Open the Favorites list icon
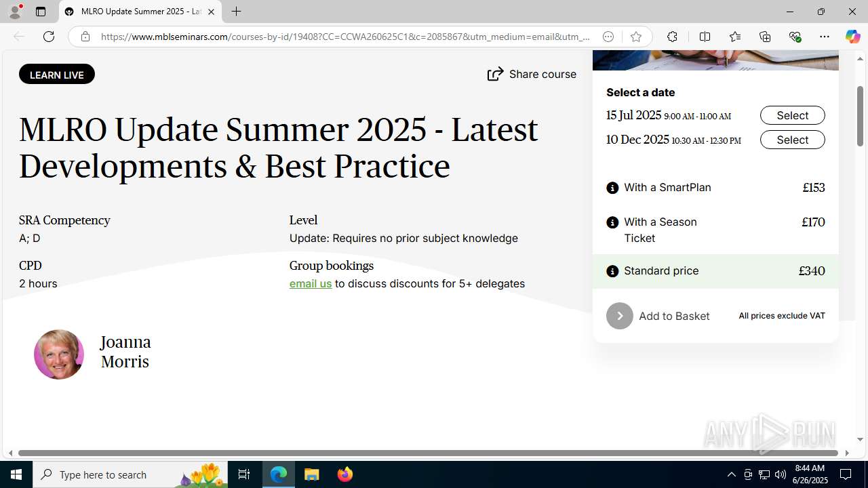The width and height of the screenshot is (868, 488). [735, 37]
